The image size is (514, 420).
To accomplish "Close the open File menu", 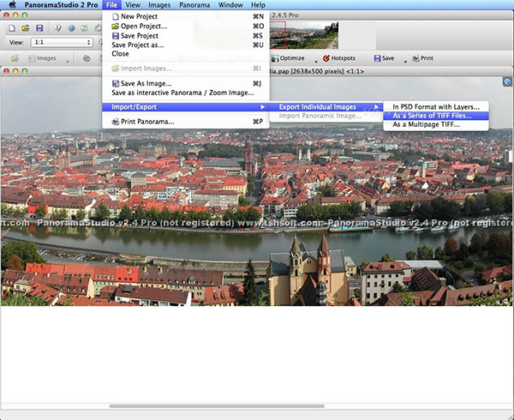I will [111, 5].
